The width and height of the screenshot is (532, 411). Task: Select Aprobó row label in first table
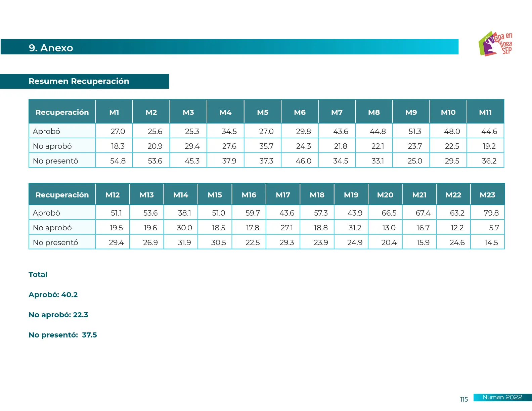46,131
